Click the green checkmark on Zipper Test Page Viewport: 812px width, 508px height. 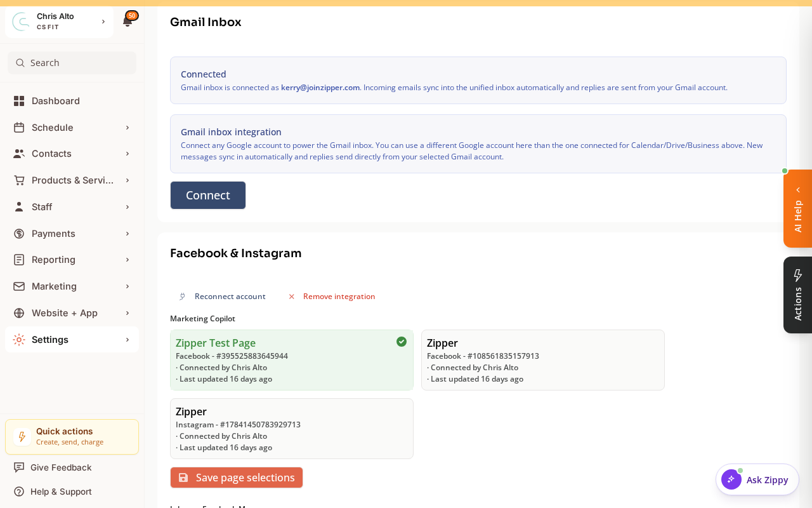click(402, 342)
